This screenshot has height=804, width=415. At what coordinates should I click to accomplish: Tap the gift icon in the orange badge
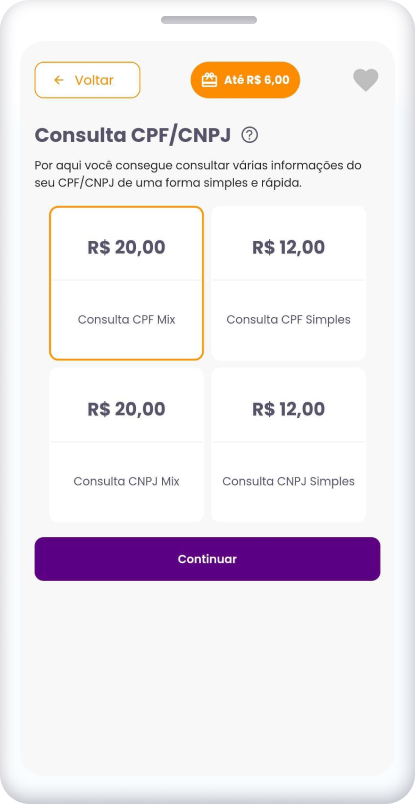point(209,80)
